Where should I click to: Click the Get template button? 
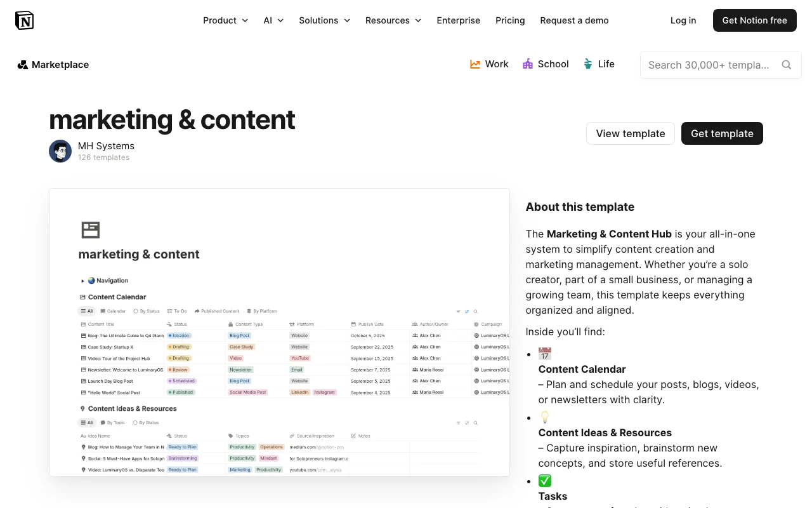722,133
